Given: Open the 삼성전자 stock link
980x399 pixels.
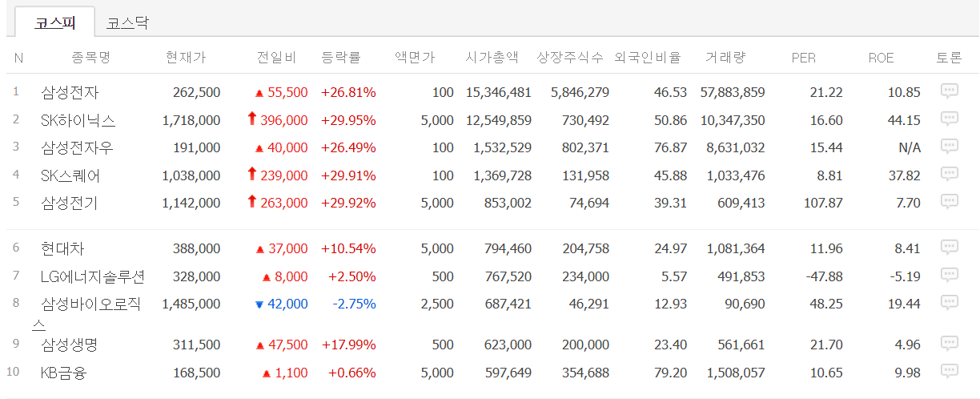Looking at the screenshot, I should 70,92.
